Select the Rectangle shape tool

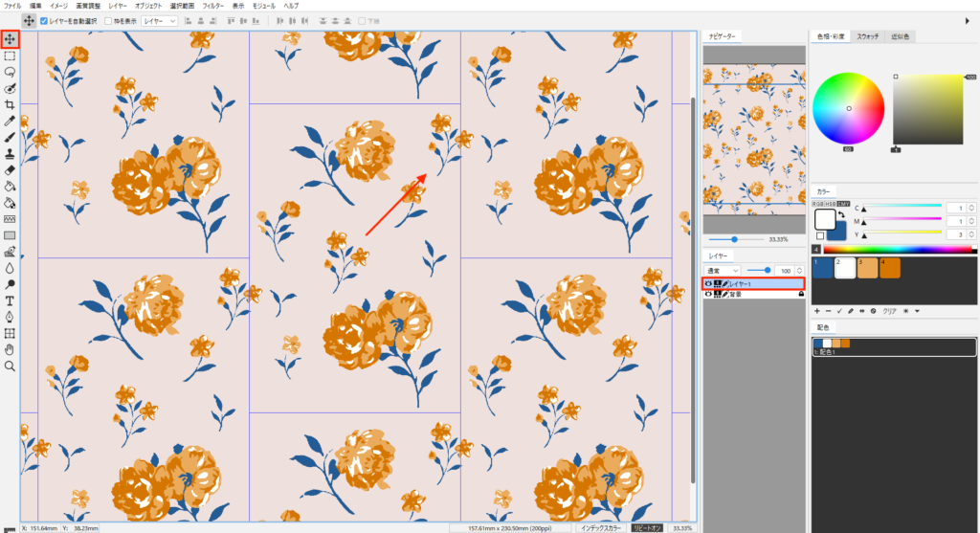(x=10, y=235)
